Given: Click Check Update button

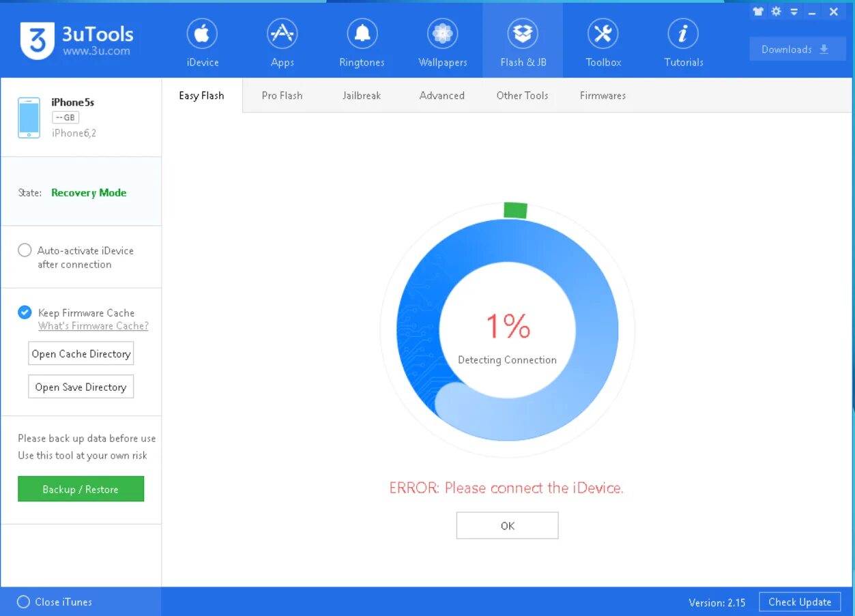Looking at the screenshot, I should (800, 602).
